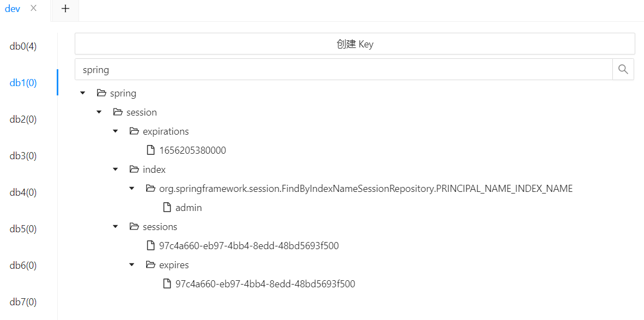The height and width of the screenshot is (320, 644).
Task: Click the folder icon beside expires
Action: 151,265
